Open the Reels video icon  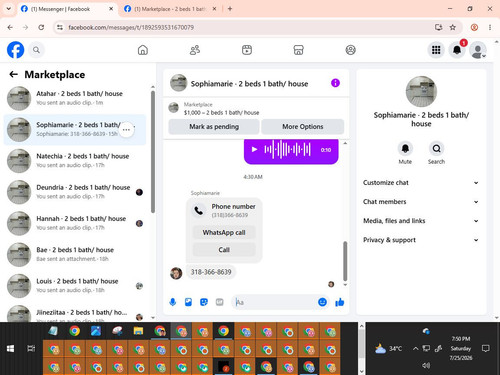[247, 50]
